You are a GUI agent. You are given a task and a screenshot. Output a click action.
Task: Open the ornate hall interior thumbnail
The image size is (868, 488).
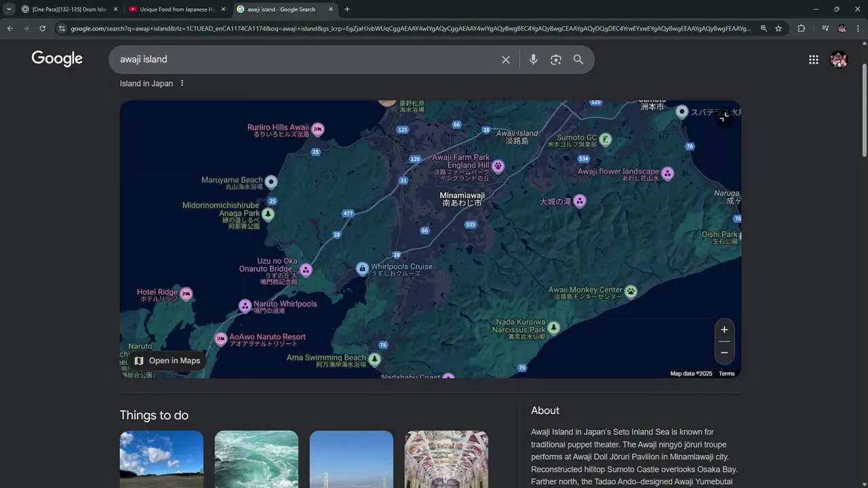pyautogui.click(x=446, y=460)
